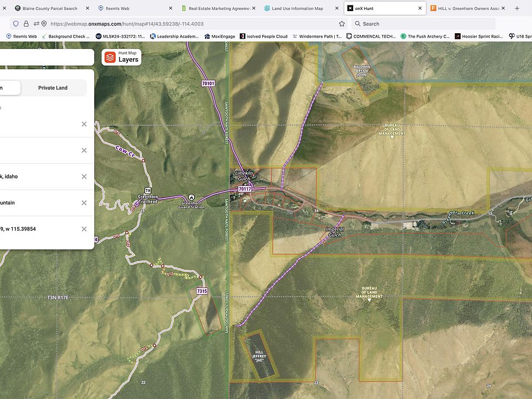
Task: Click the lower Bureau of Land Management label
Action: [369, 292]
